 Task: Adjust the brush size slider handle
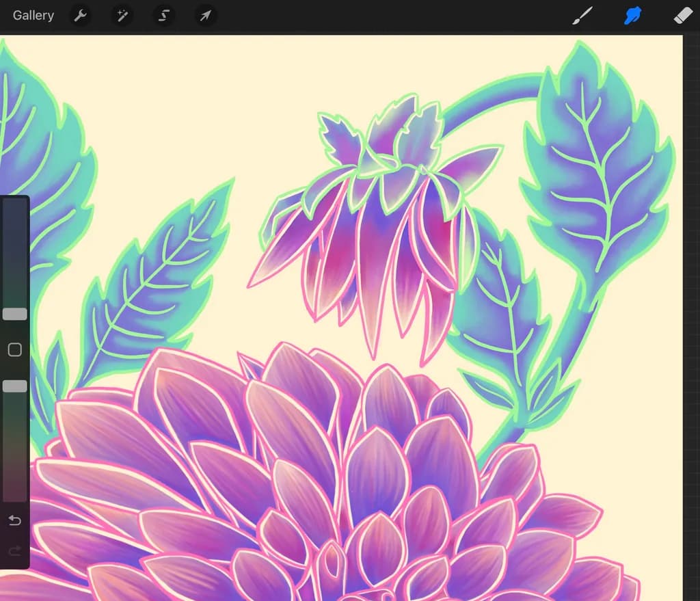pos(15,314)
